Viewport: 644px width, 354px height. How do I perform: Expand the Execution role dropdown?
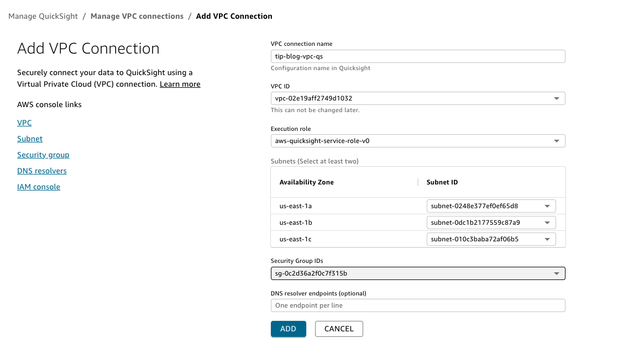click(x=418, y=141)
